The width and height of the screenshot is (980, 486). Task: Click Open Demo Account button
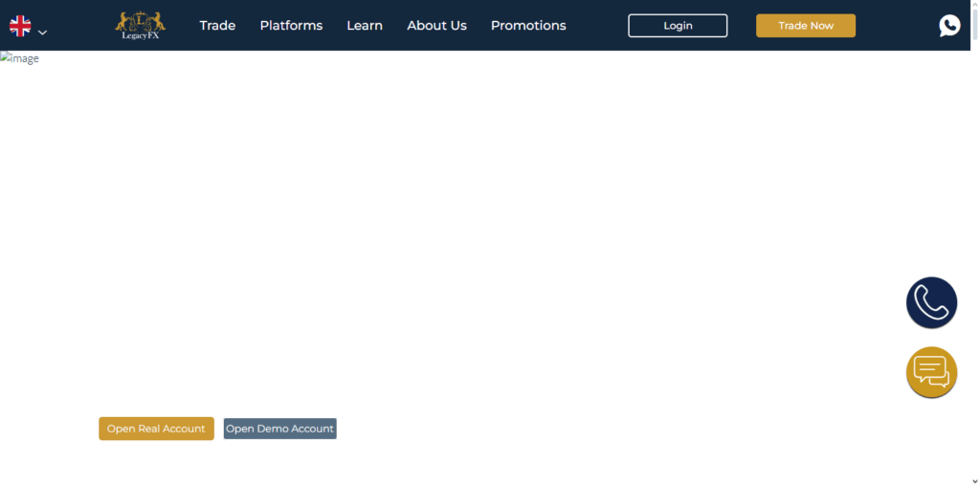279,429
